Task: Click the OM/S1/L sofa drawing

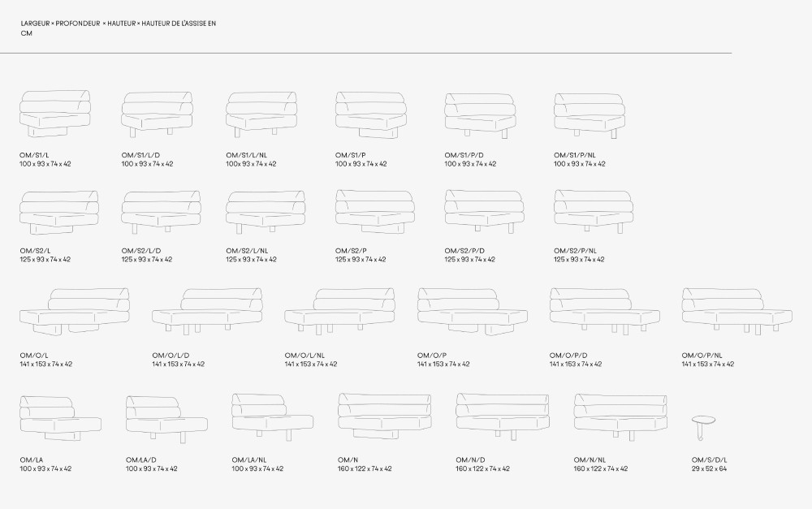Action: (54, 114)
